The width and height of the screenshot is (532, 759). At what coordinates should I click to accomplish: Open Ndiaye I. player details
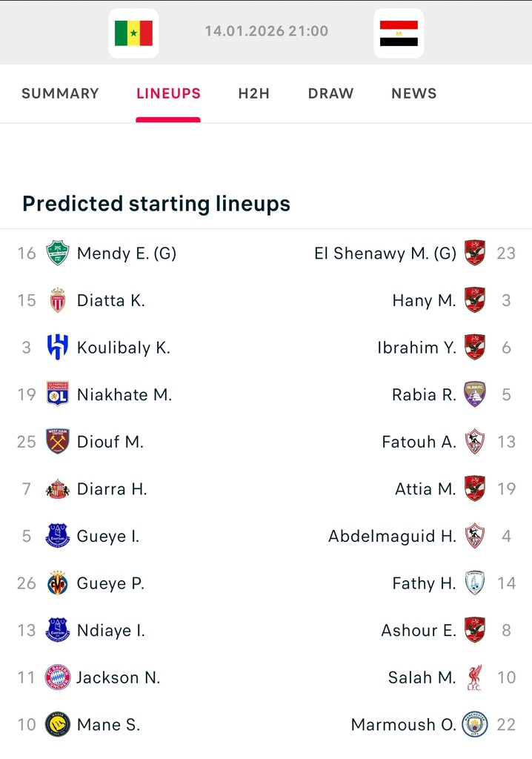click(110, 630)
